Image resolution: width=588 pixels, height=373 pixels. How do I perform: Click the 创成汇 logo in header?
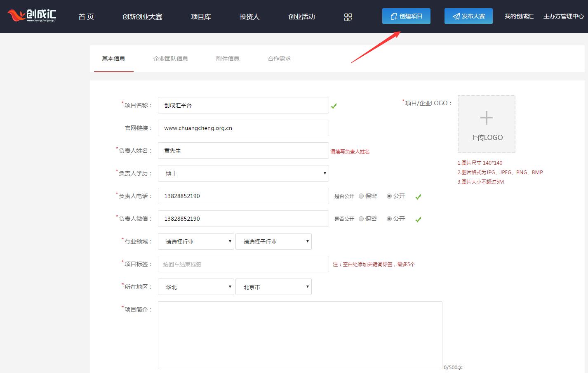point(32,16)
